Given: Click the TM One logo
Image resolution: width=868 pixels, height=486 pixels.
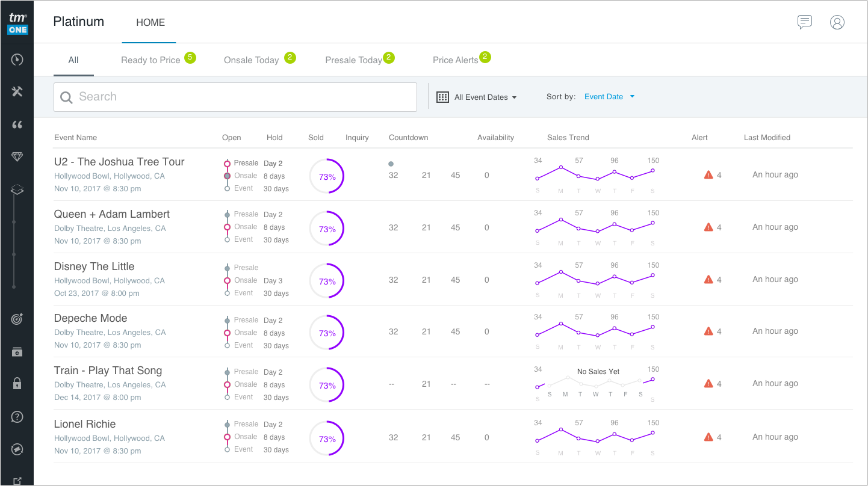Looking at the screenshot, I should (x=17, y=23).
